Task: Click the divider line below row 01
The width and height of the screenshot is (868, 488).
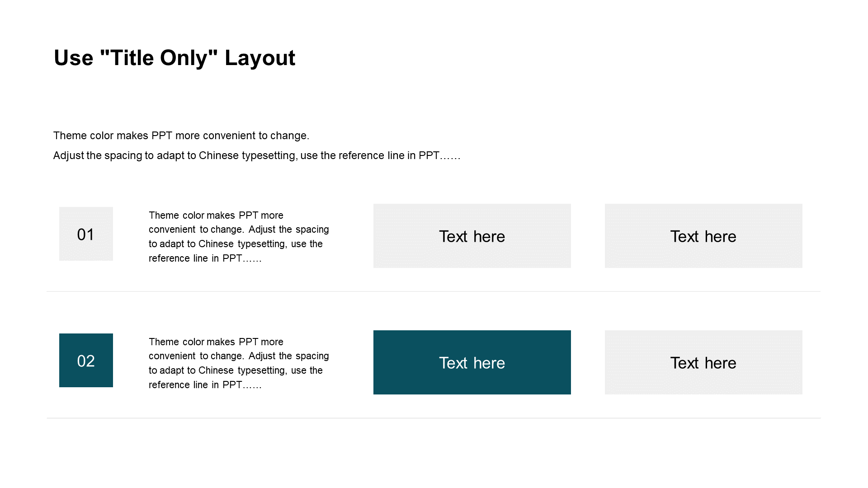Action: (433, 291)
